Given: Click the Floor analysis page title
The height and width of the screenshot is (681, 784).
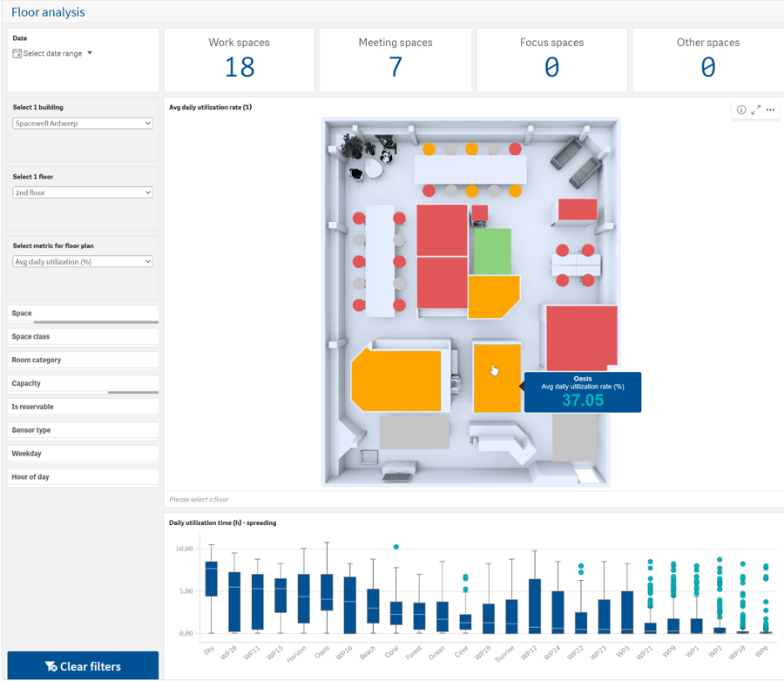Looking at the screenshot, I should pos(48,12).
